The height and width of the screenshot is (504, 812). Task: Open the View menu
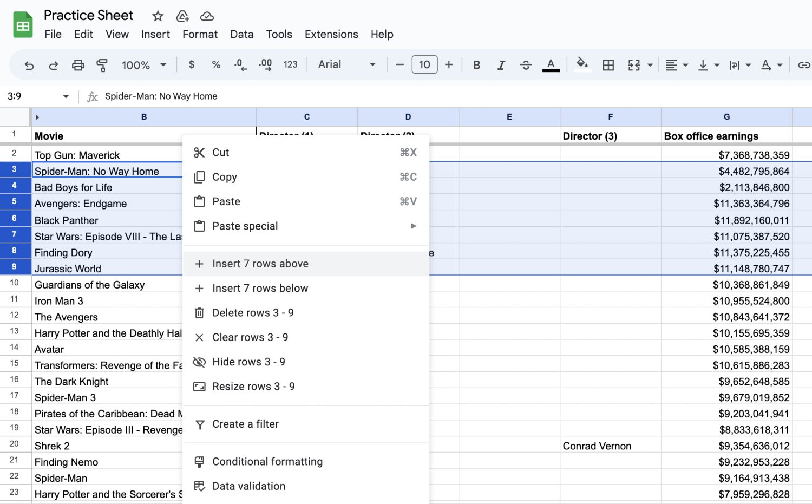(x=117, y=34)
